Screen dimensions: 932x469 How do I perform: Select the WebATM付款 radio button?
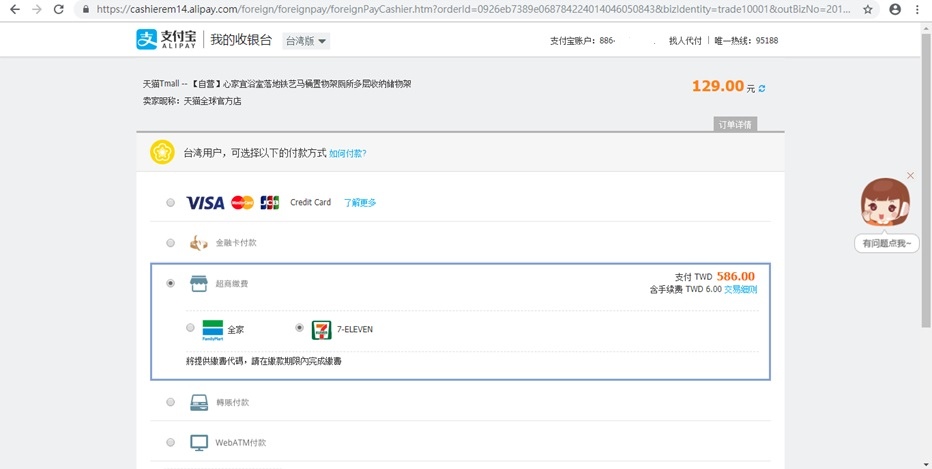pos(171,443)
